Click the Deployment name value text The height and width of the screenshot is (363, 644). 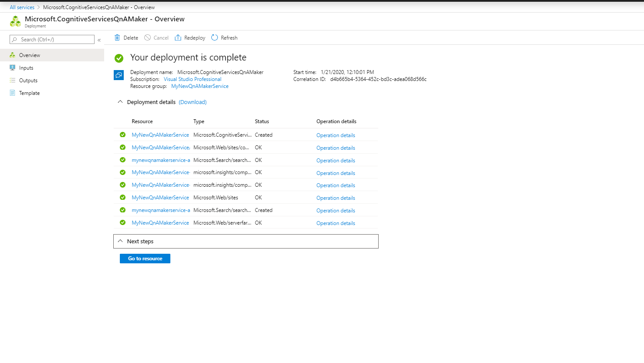click(220, 72)
